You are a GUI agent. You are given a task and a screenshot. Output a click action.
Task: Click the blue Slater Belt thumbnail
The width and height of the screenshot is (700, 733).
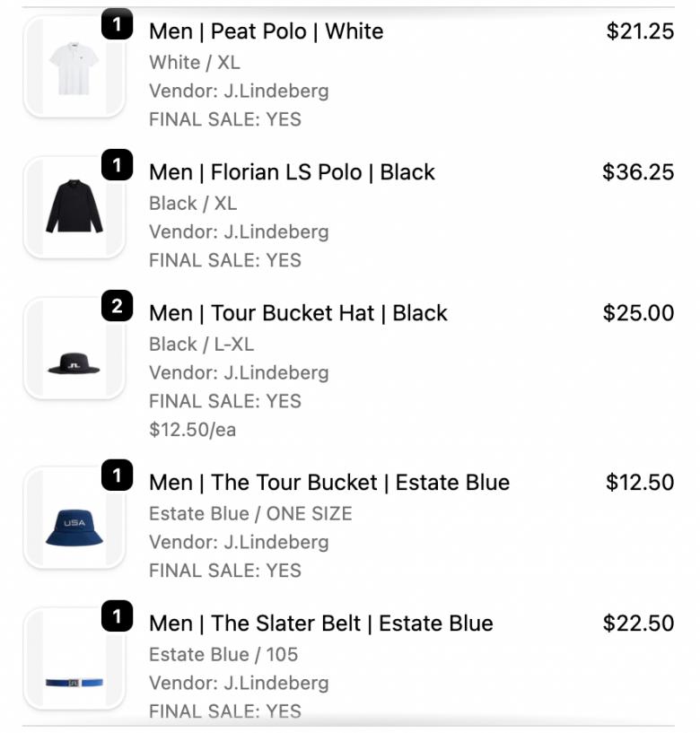tap(74, 659)
